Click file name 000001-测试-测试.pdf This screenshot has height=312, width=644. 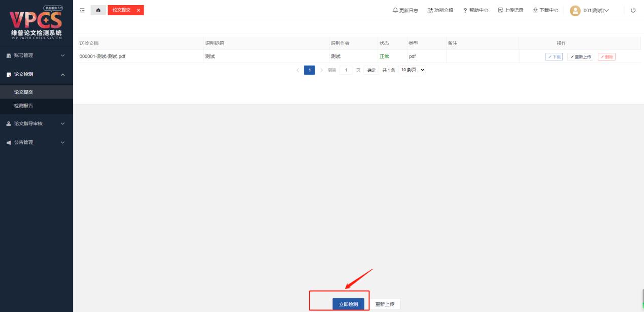click(103, 56)
